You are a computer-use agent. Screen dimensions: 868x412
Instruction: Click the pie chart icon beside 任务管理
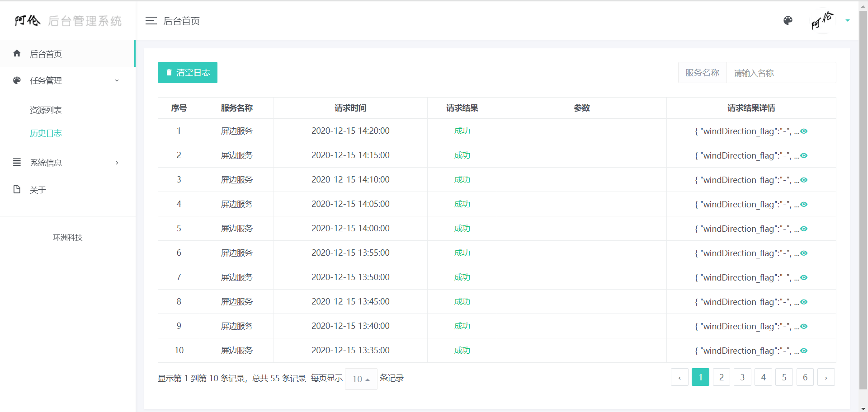pos(17,80)
